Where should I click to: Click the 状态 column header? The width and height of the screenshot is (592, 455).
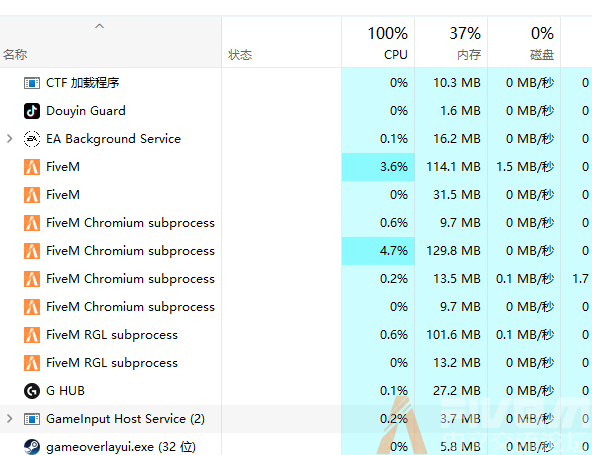click(281, 42)
